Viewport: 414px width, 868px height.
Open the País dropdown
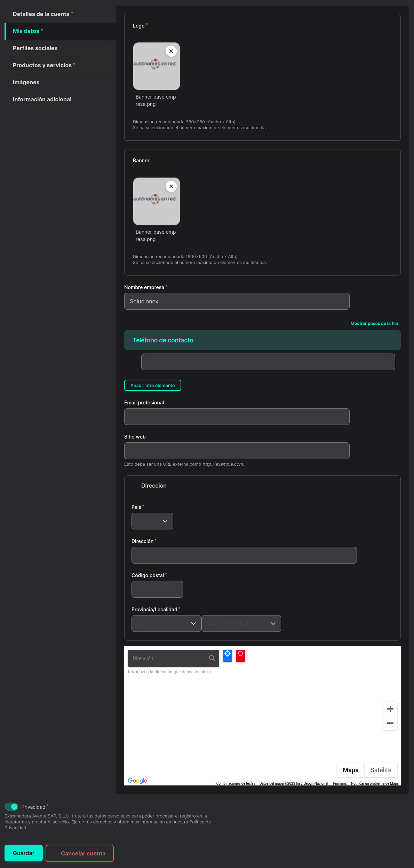[152, 521]
